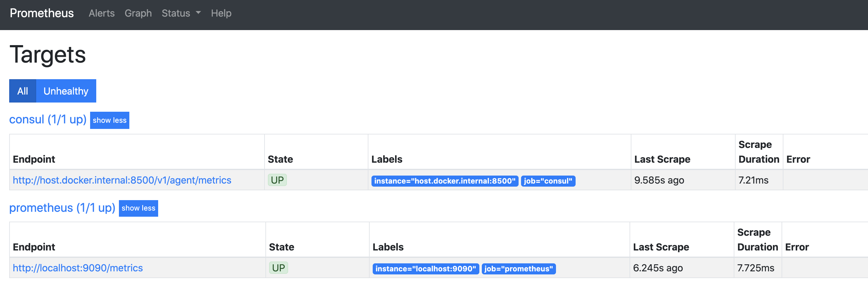Click the prometheus table Error column header
Viewport: 868px width, 283px height.
797,247
